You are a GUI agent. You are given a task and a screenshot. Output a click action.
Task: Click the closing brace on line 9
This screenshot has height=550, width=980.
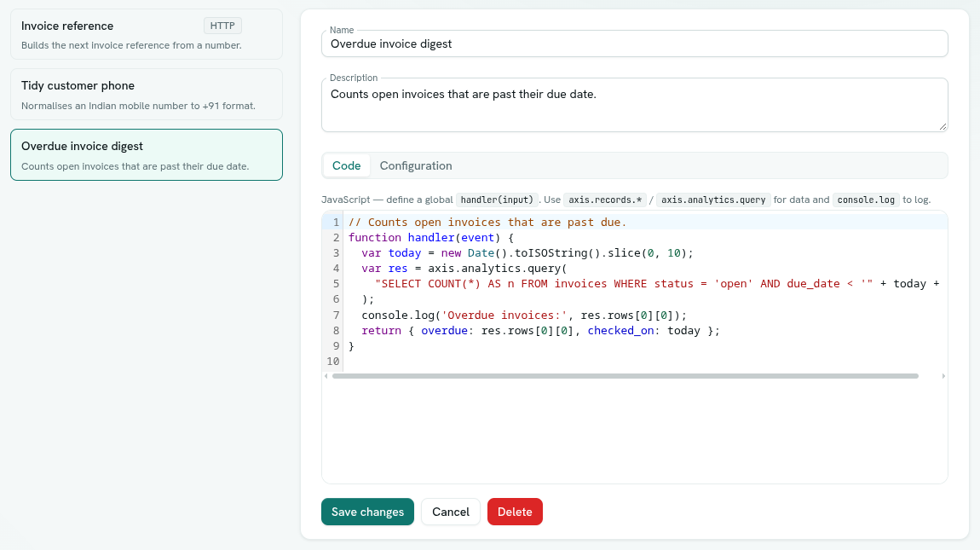pyautogui.click(x=351, y=345)
